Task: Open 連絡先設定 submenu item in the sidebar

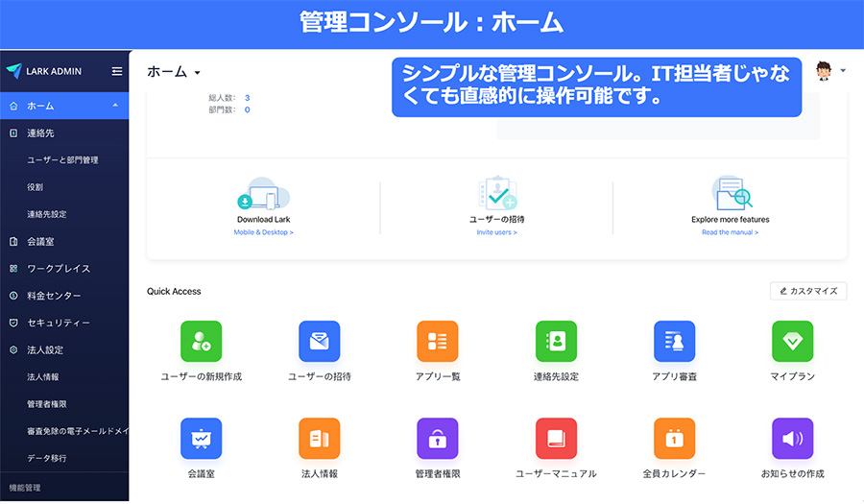Action: (47, 214)
